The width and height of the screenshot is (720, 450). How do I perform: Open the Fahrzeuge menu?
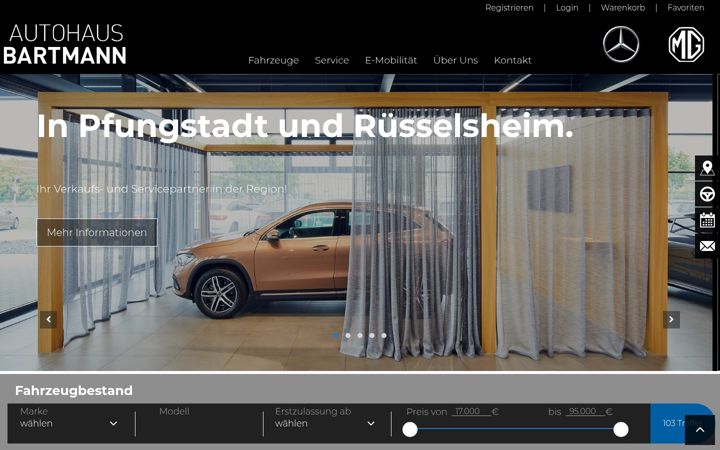pyautogui.click(x=273, y=60)
